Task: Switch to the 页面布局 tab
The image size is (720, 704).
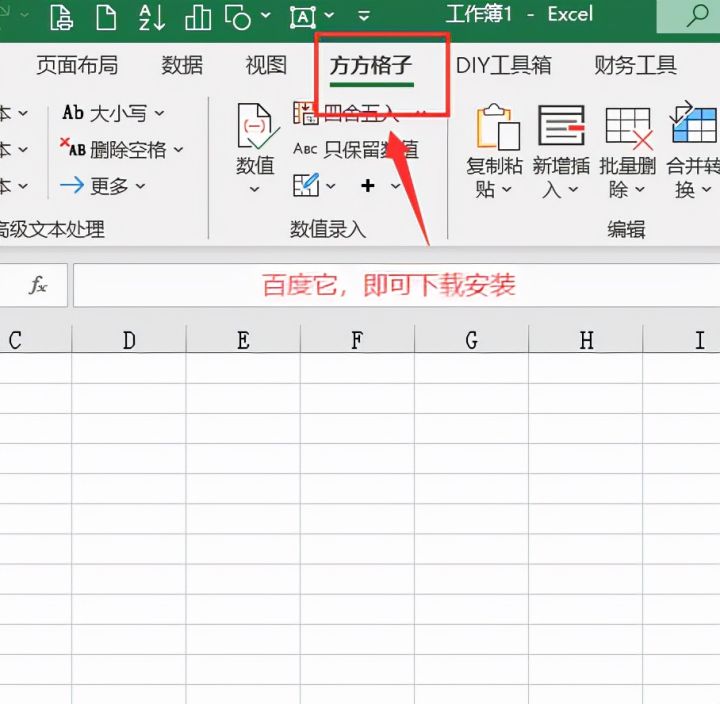Action: tap(77, 65)
